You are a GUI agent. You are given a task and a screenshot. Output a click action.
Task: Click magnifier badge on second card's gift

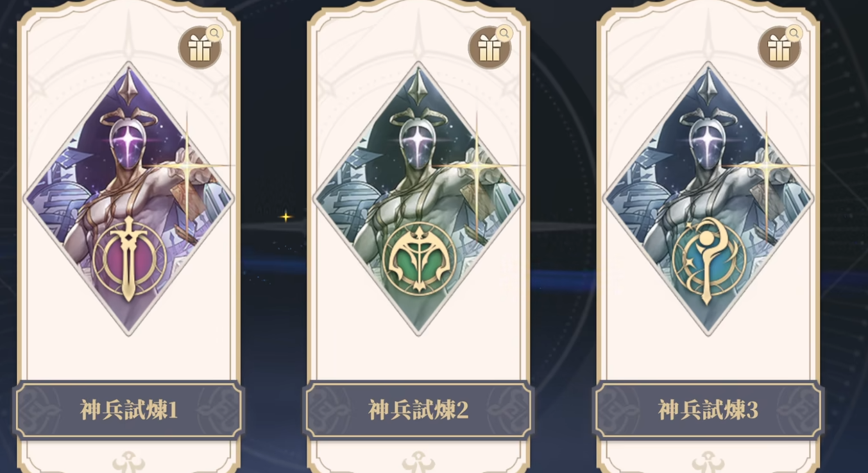(504, 33)
